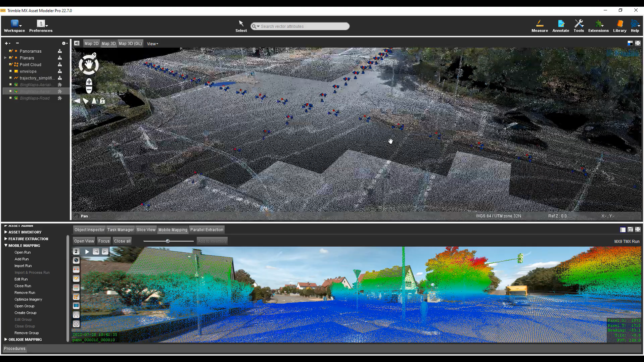The image size is (644, 362).
Task: Switch to the Map 2D tab
Action: click(x=91, y=44)
